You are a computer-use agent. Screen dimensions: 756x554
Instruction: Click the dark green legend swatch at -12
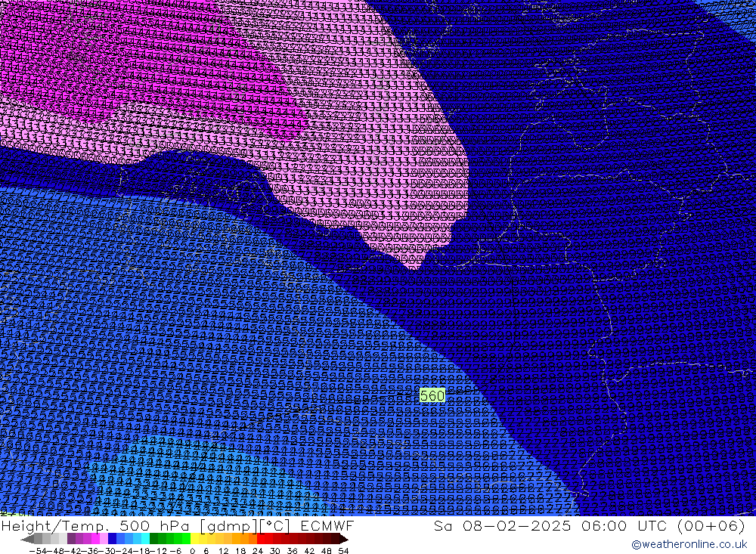coord(153,538)
